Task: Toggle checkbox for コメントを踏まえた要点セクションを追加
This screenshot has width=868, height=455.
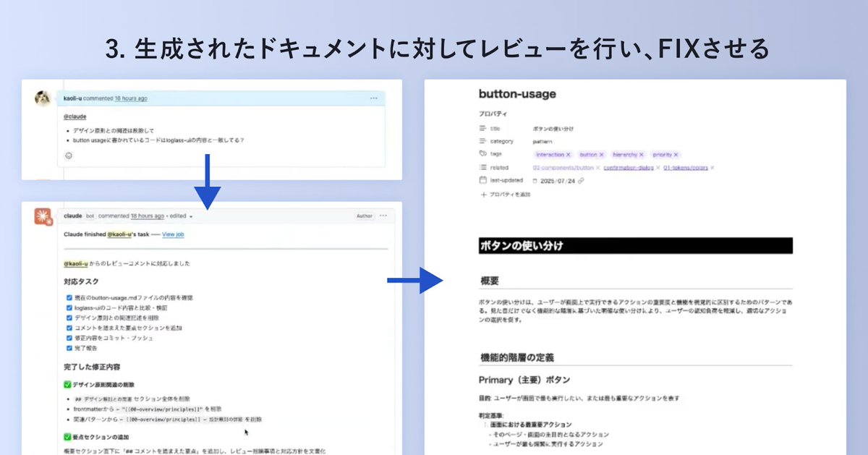Action: [69, 328]
